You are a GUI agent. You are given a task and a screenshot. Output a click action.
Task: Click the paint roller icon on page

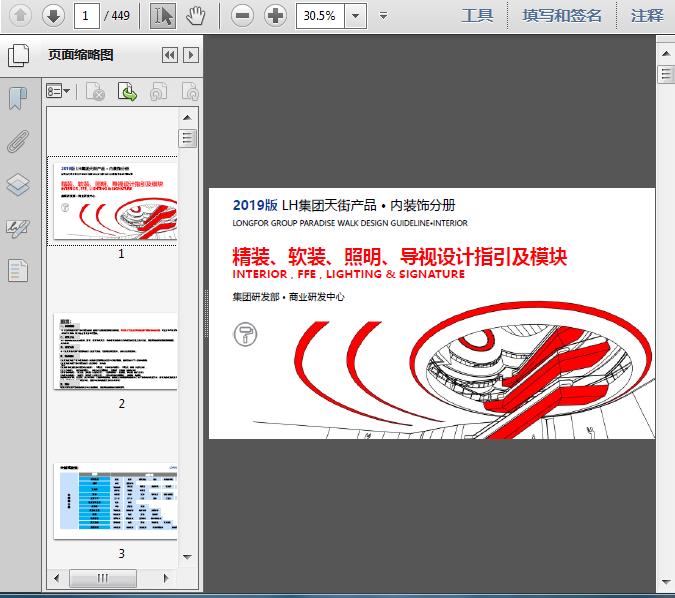(x=245, y=334)
